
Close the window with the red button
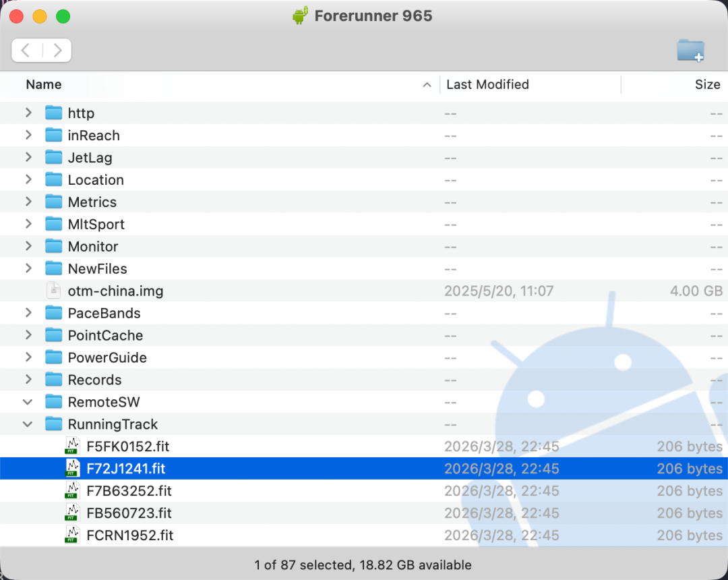(x=16, y=16)
